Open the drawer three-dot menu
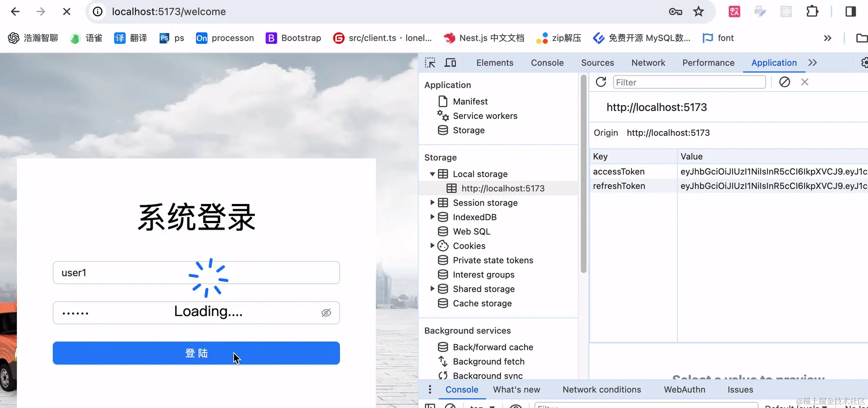The image size is (868, 408). click(430, 389)
